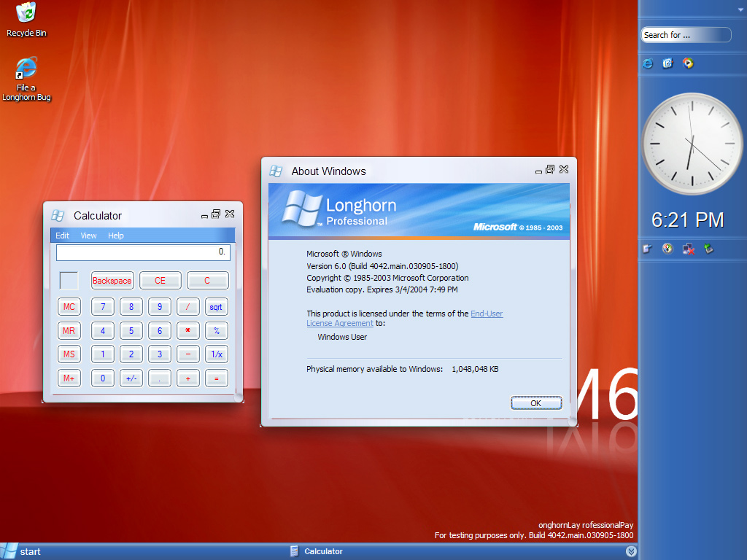Screen dimensions: 747x560
Task: Click the multiply (*) calculator button
Action: (x=187, y=330)
